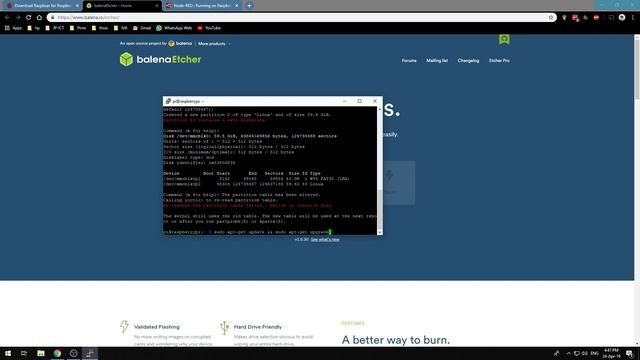
Task: Open the balena project link
Action: point(180,43)
